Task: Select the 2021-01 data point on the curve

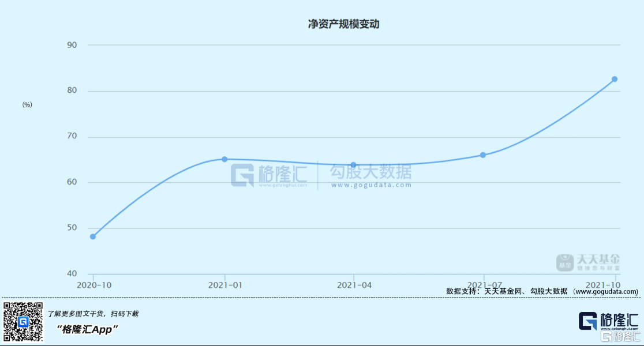Action: click(x=224, y=159)
